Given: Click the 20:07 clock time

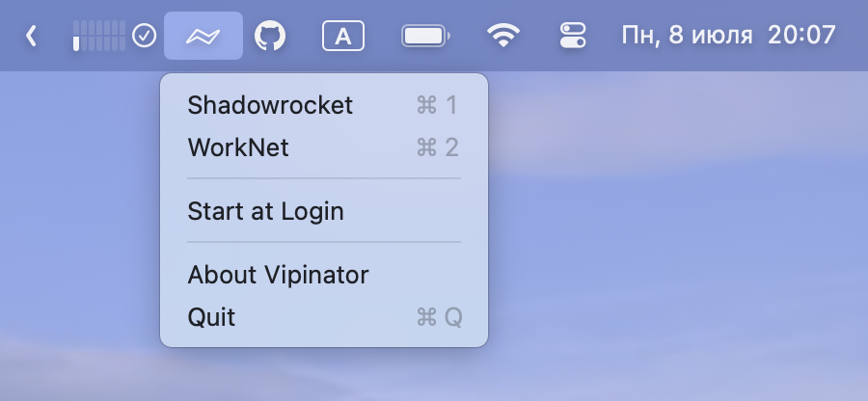Looking at the screenshot, I should point(801,37).
